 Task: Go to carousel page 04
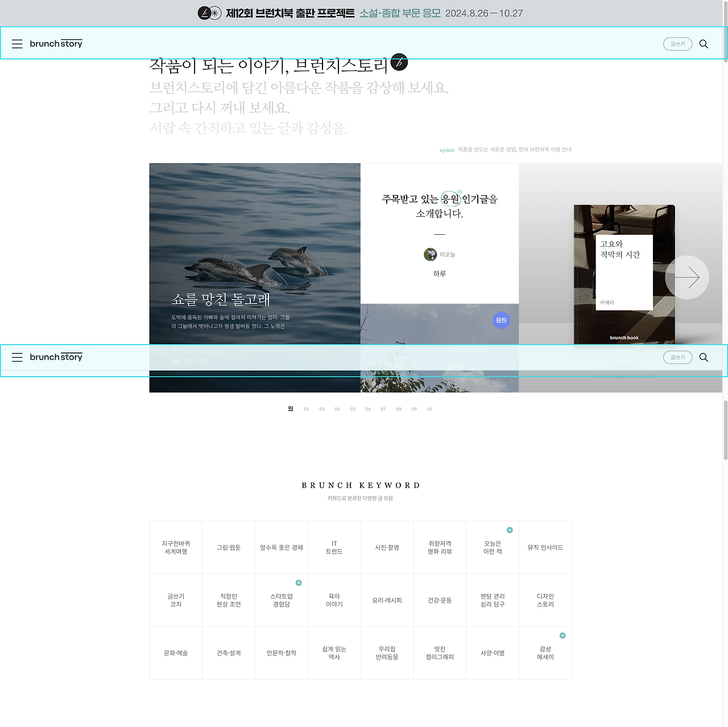click(x=337, y=409)
